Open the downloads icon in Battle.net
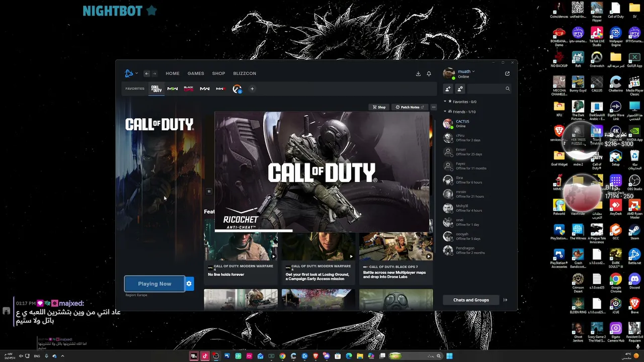Screen dimensions: 644x362 [418, 73]
